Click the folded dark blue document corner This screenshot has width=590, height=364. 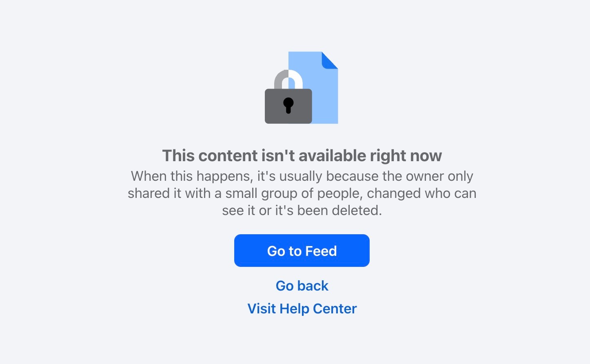330,60
